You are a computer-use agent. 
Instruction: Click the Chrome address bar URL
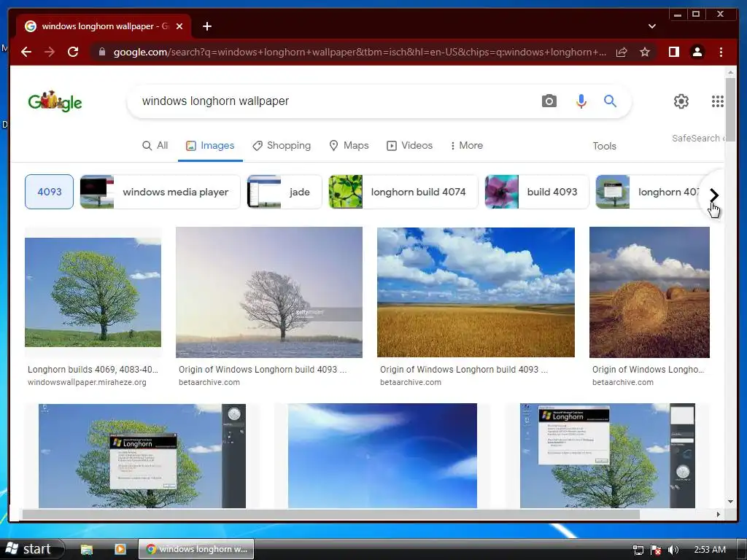coord(360,52)
